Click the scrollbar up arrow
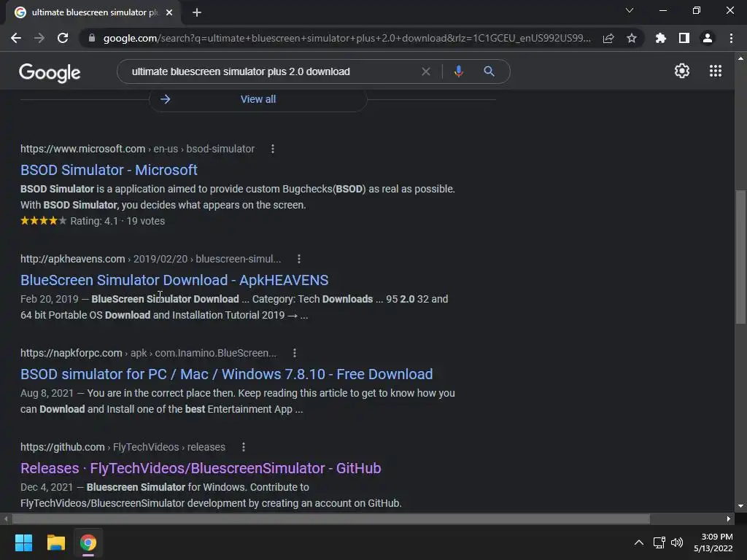This screenshot has height=560, width=747. pos(740,58)
